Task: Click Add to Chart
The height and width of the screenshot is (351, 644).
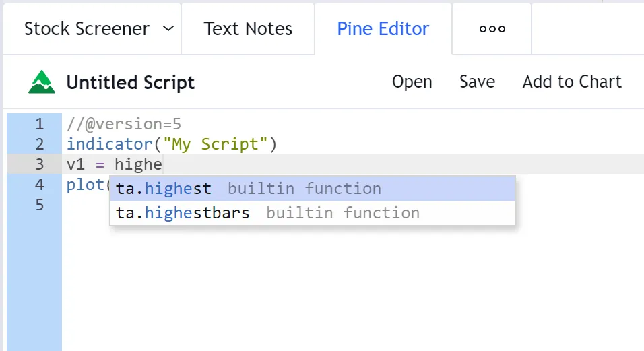Action: [x=572, y=82]
